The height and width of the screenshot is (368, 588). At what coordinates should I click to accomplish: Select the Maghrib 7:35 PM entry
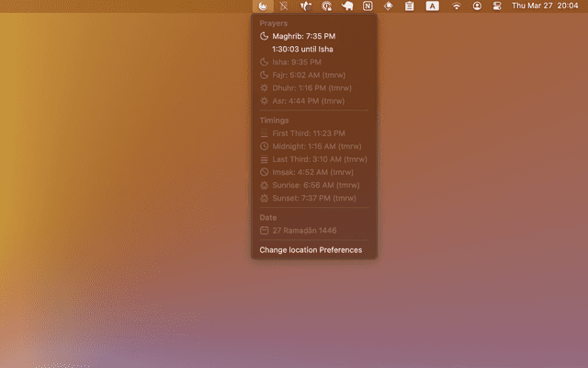click(x=303, y=36)
